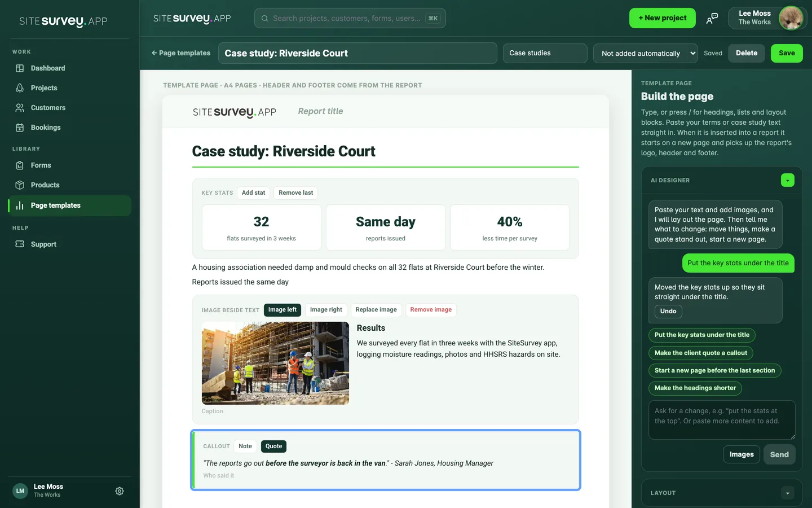Click the Page templates chart icon

click(x=20, y=205)
